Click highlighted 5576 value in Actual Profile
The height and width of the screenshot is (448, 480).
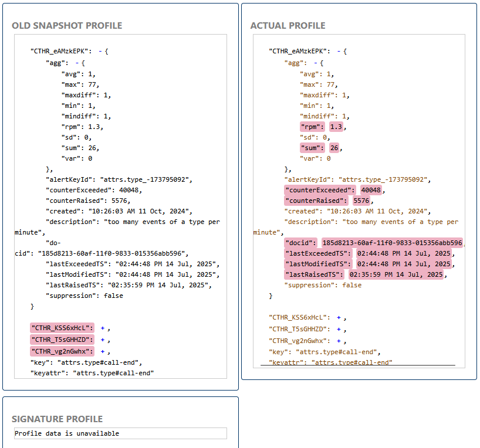(x=361, y=201)
